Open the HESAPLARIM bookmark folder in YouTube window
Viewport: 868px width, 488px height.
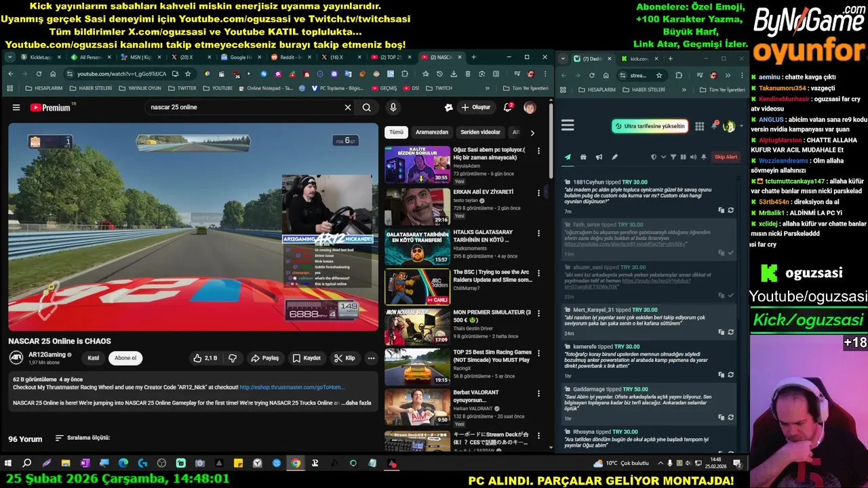pos(43,88)
